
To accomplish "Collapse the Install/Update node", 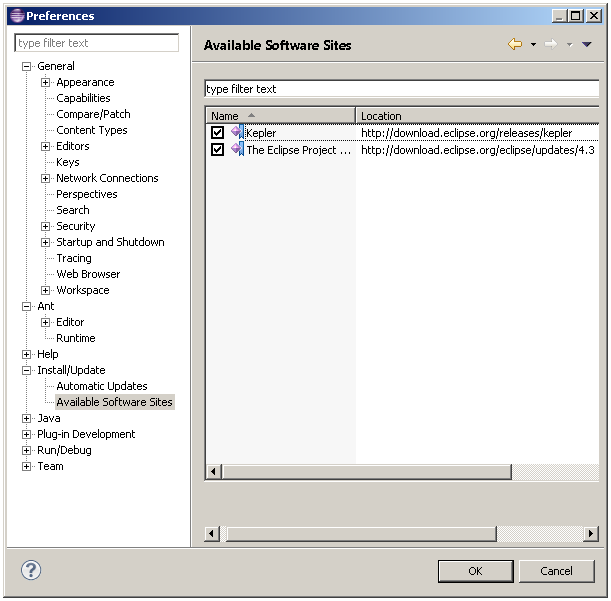I will click(26, 370).
